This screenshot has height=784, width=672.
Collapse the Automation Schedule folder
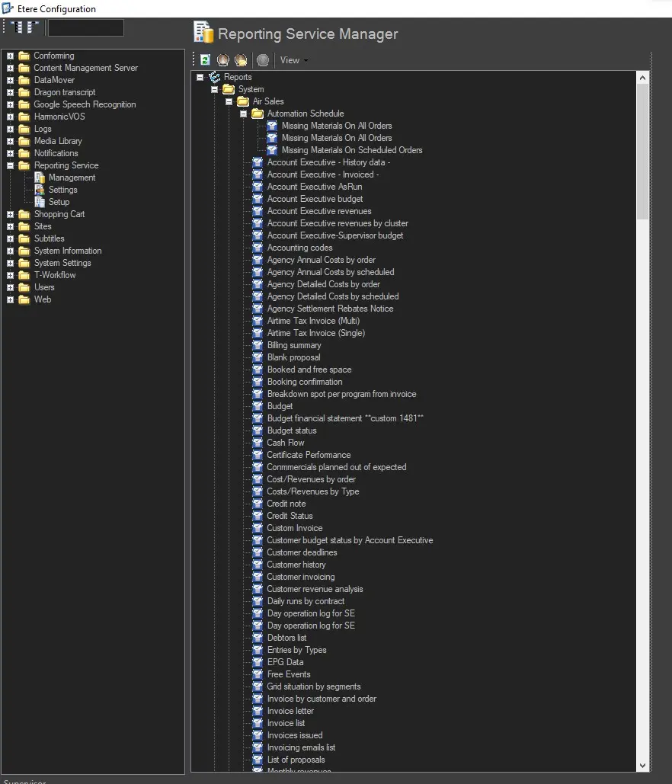tap(244, 114)
